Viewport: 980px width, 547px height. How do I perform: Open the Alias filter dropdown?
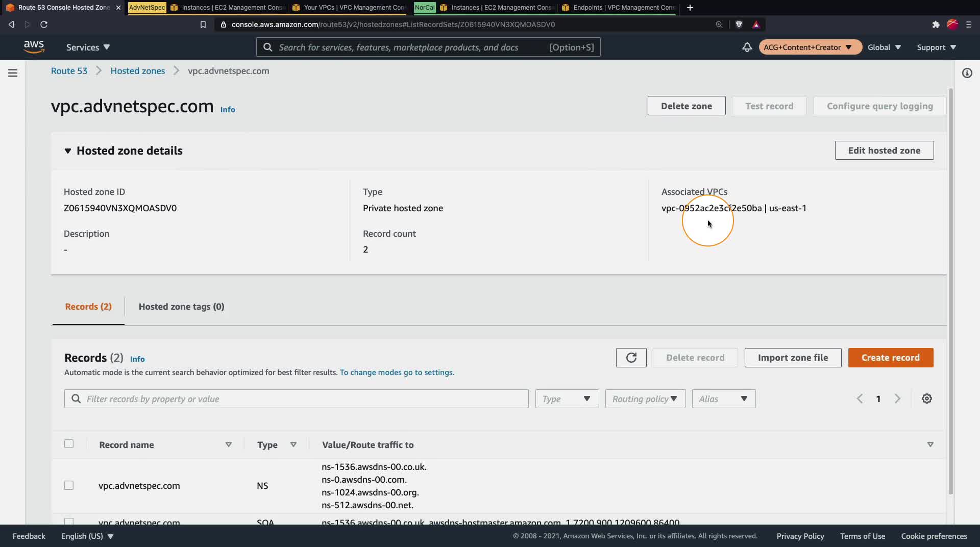pyautogui.click(x=723, y=399)
